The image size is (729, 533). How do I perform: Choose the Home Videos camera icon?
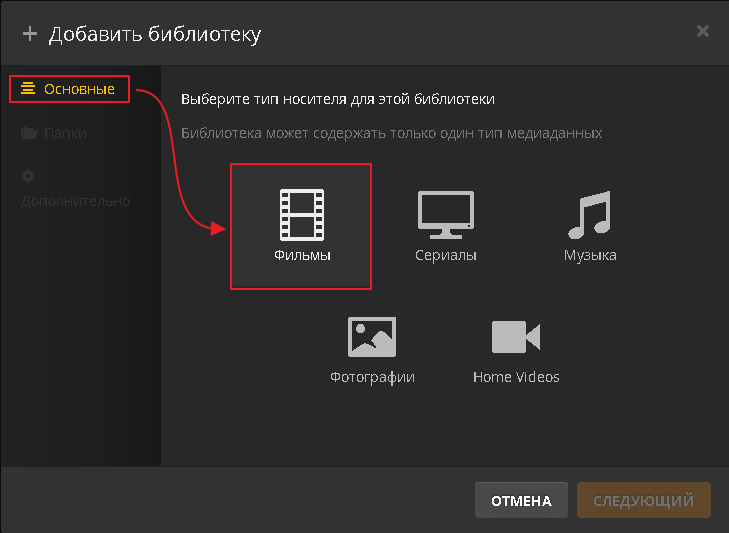point(516,337)
